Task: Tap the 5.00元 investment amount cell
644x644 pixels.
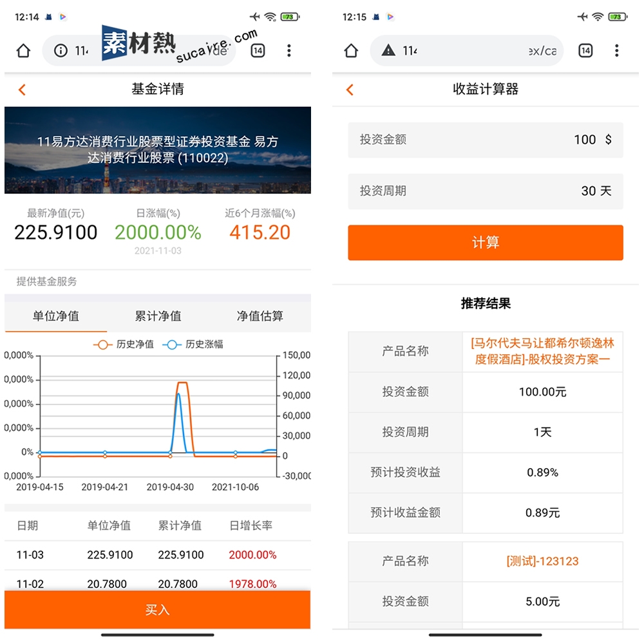Action: click(x=542, y=601)
